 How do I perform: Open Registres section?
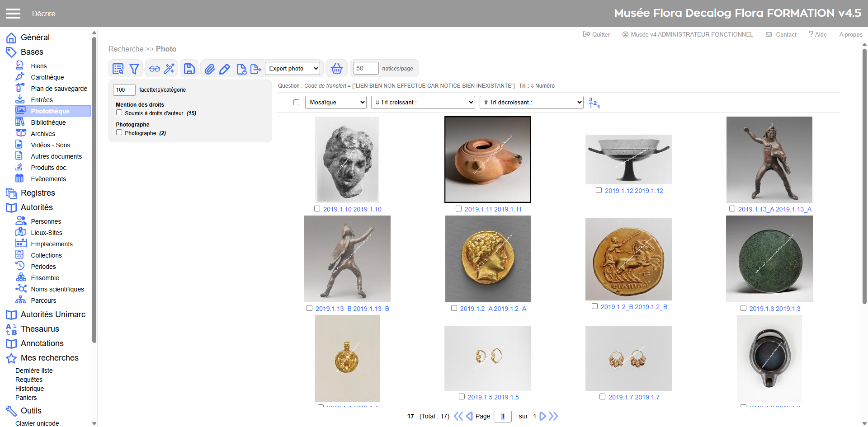pyautogui.click(x=38, y=193)
